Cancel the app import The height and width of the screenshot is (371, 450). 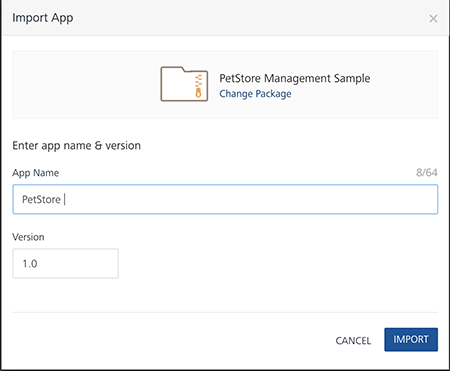pos(353,340)
